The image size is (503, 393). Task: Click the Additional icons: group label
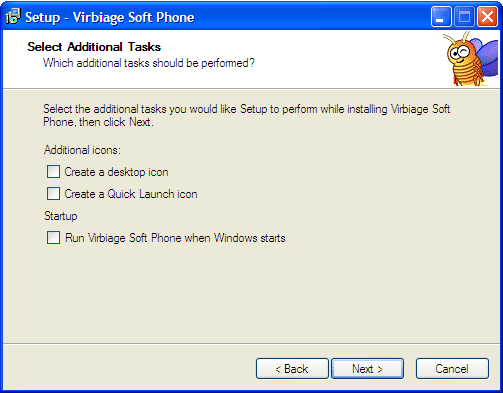tap(82, 150)
